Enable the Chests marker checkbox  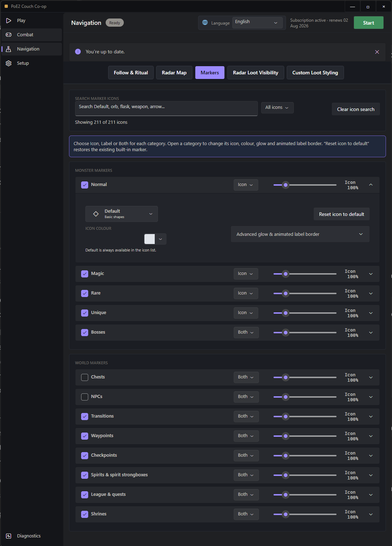pos(85,377)
